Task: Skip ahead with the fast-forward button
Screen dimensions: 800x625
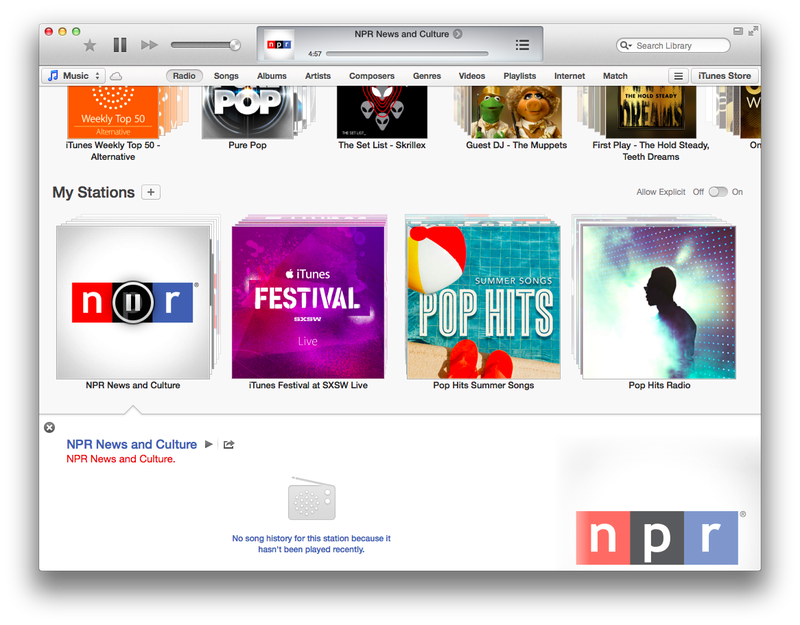Action: 149,45
